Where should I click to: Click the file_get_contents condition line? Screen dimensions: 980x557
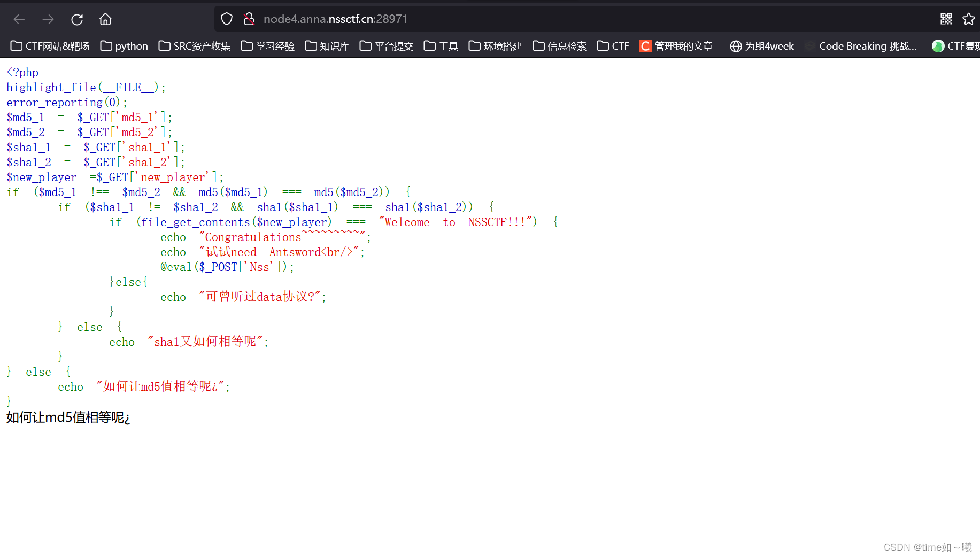coord(334,222)
